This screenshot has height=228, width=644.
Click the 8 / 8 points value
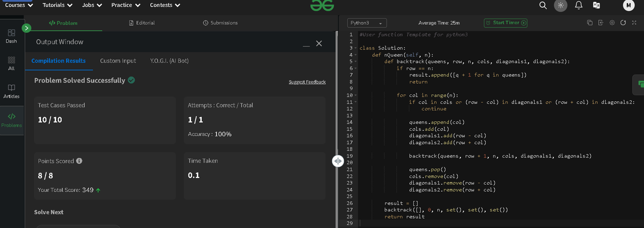(x=45, y=176)
